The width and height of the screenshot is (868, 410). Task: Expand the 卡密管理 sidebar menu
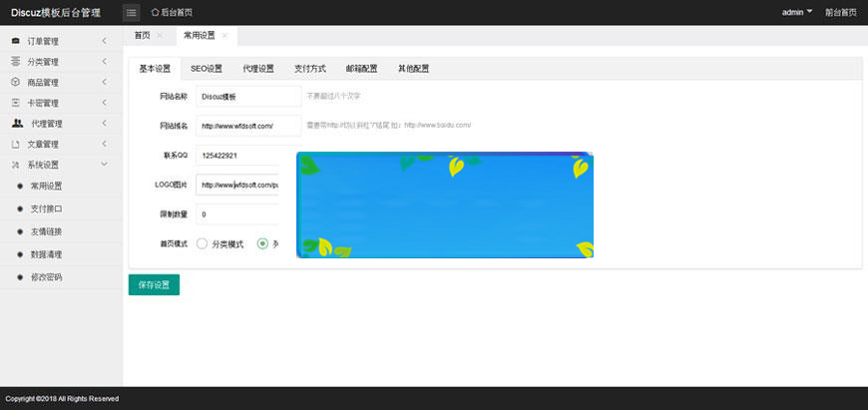(x=104, y=103)
